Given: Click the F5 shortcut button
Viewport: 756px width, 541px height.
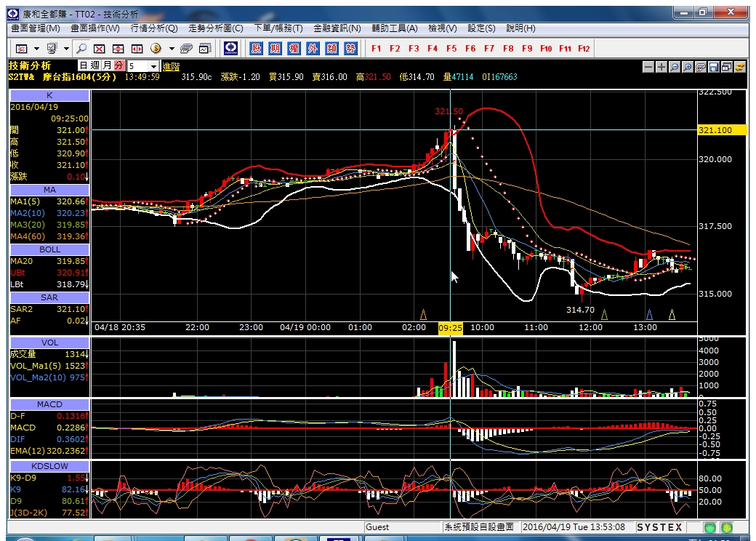Looking at the screenshot, I should (x=451, y=48).
